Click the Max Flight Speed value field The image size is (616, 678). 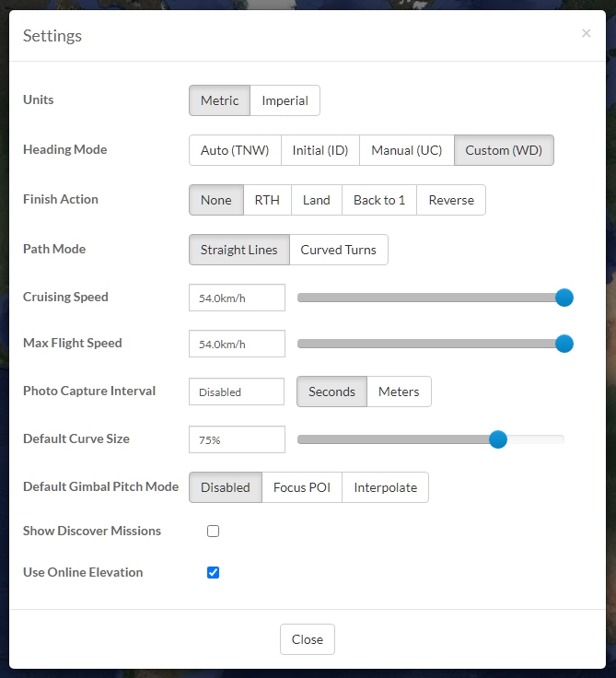[237, 344]
